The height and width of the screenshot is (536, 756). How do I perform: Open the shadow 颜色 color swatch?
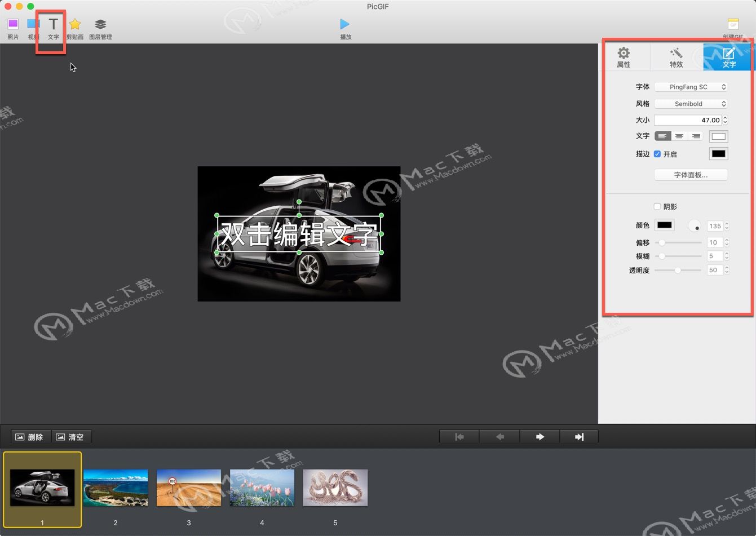coord(664,225)
